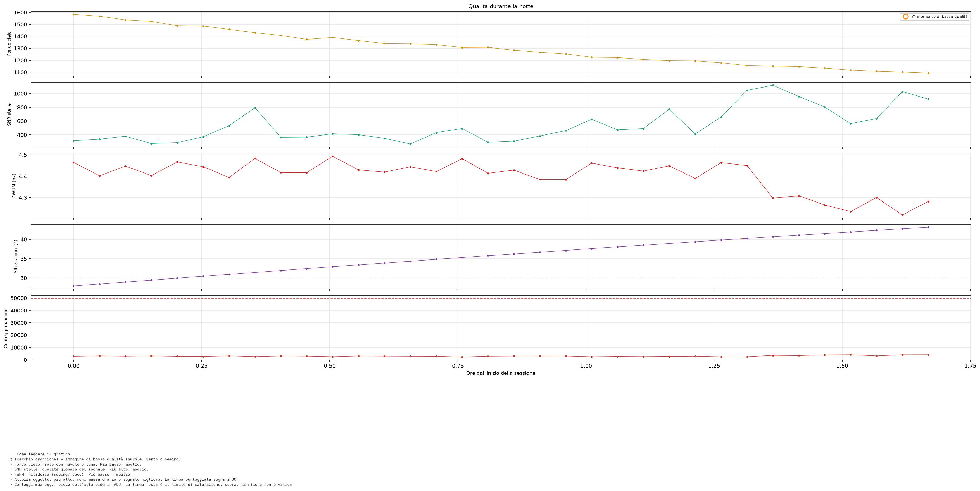Click the 0.50 x-axis tick label
This screenshot has width=980, height=491.
pyautogui.click(x=329, y=366)
